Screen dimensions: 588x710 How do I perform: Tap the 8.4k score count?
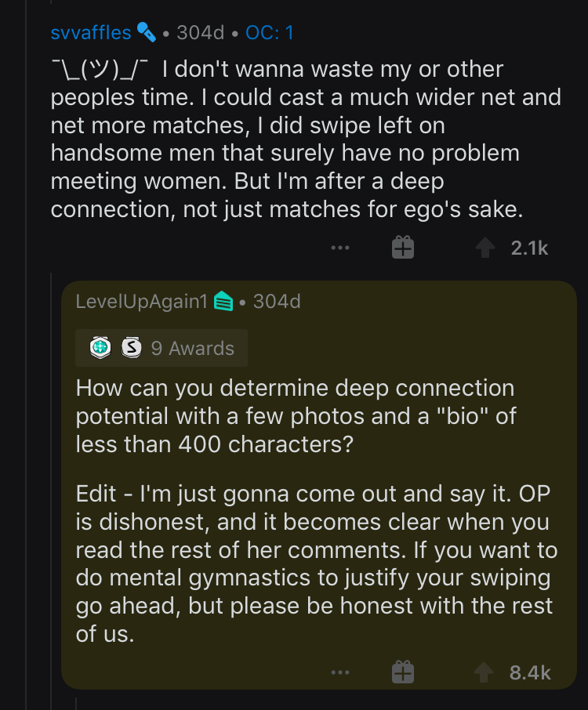(530, 672)
